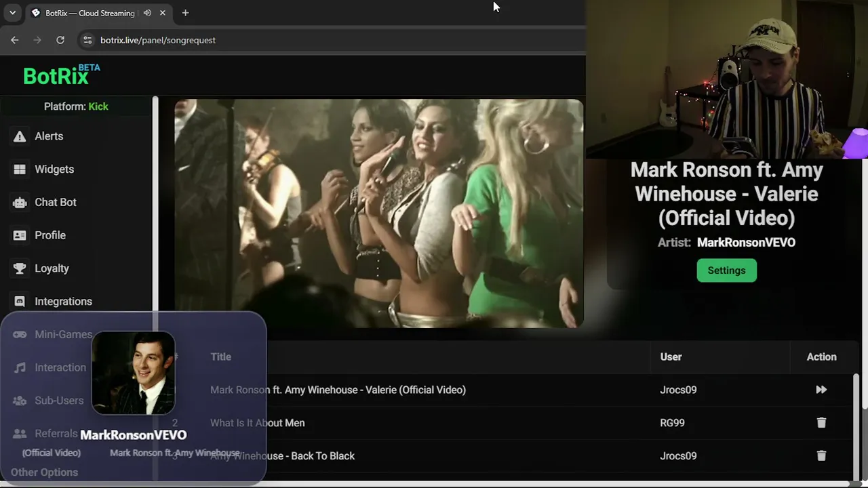Delete the What Is It About Men request
Image resolution: width=868 pixels, height=488 pixels.
[821, 423]
